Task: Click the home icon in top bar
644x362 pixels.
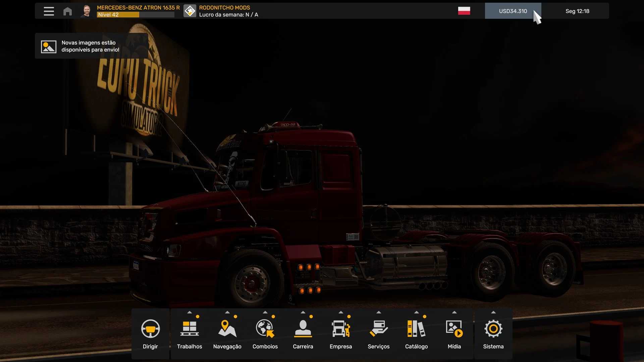Action: [67, 11]
